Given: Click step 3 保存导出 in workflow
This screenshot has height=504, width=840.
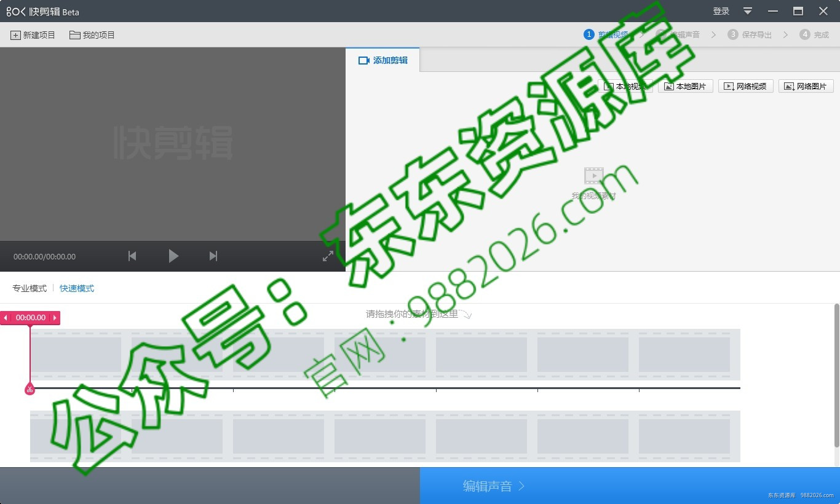Looking at the screenshot, I should pyautogui.click(x=750, y=34).
